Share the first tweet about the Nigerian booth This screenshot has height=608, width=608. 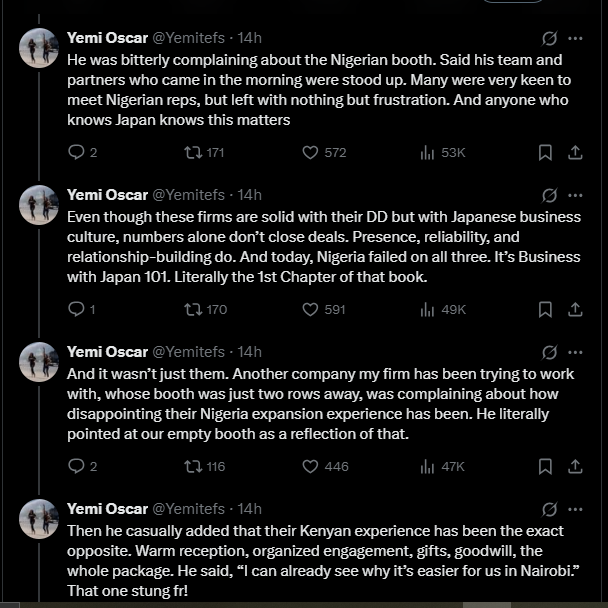(x=575, y=152)
